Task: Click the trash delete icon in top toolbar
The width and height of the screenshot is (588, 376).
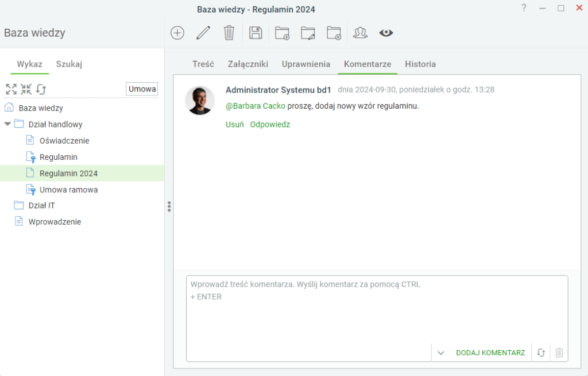Action: 229,33
